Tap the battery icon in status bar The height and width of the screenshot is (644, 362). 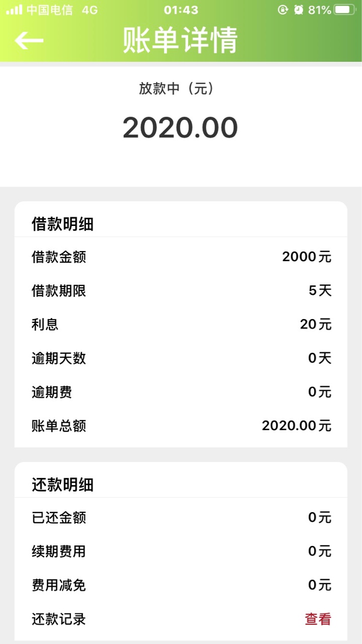tap(344, 10)
